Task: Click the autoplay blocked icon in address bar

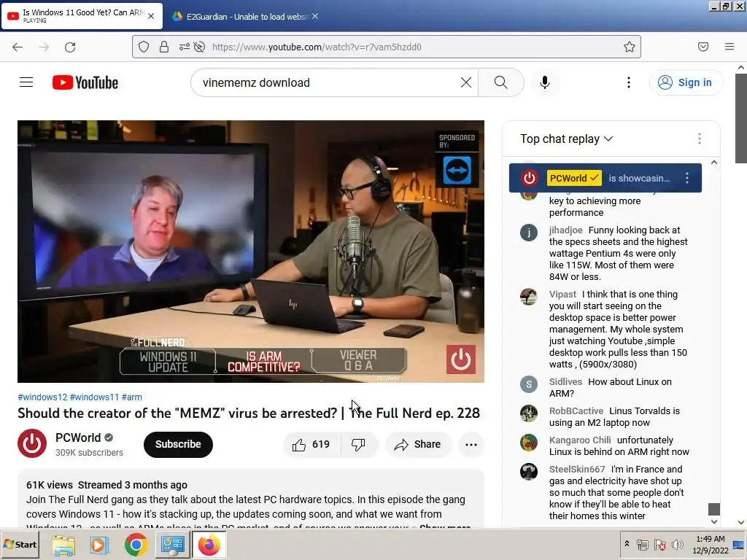Action: pyautogui.click(x=200, y=47)
